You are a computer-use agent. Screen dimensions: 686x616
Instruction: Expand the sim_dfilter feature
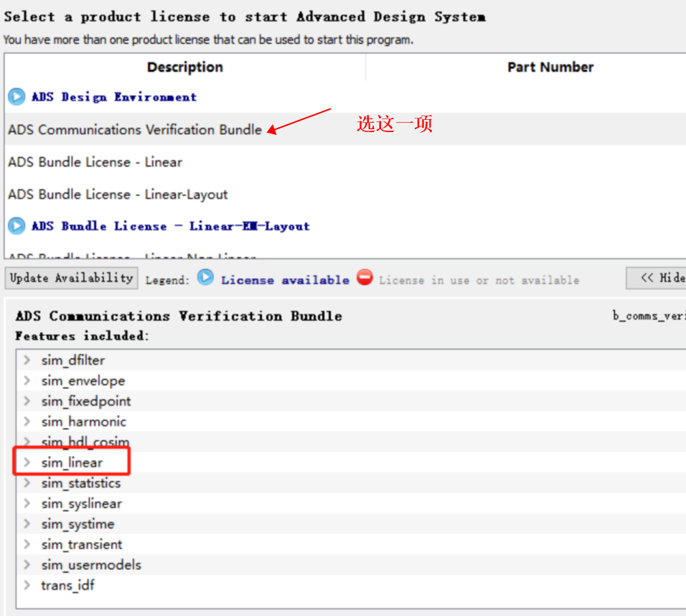27,360
